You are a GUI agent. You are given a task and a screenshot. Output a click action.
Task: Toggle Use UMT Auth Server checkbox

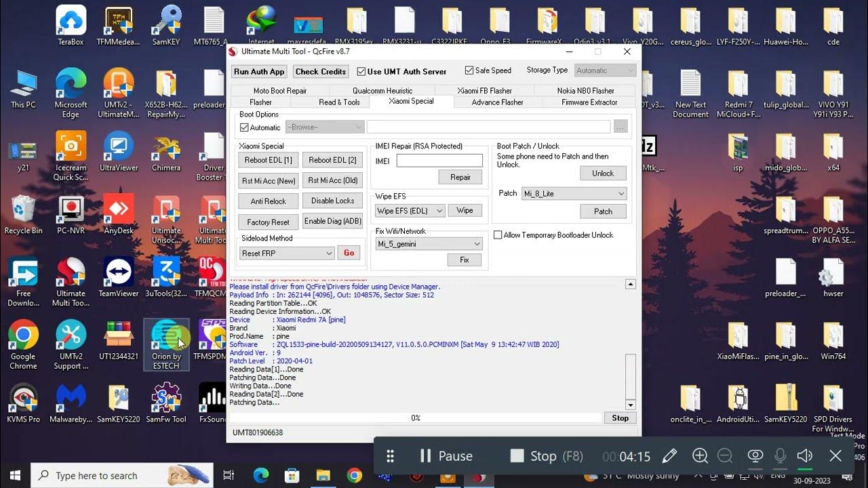(401, 71)
